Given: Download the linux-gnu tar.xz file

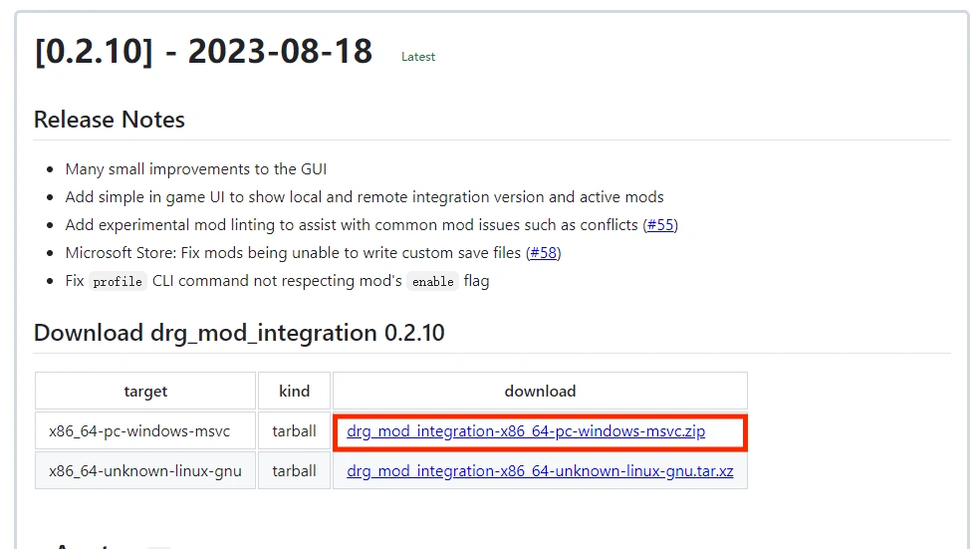Looking at the screenshot, I should tap(540, 470).
